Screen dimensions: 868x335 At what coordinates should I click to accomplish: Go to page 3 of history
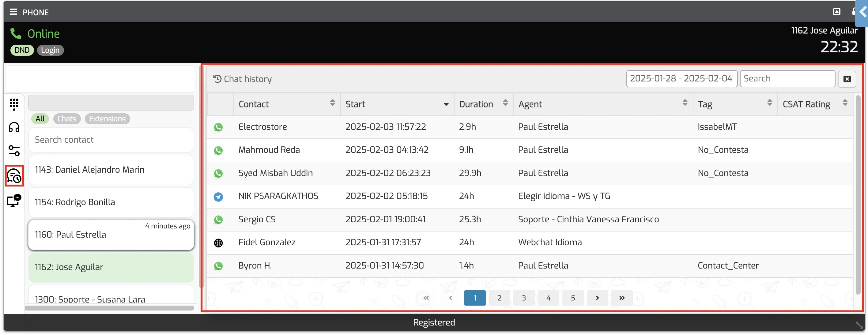pyautogui.click(x=524, y=298)
